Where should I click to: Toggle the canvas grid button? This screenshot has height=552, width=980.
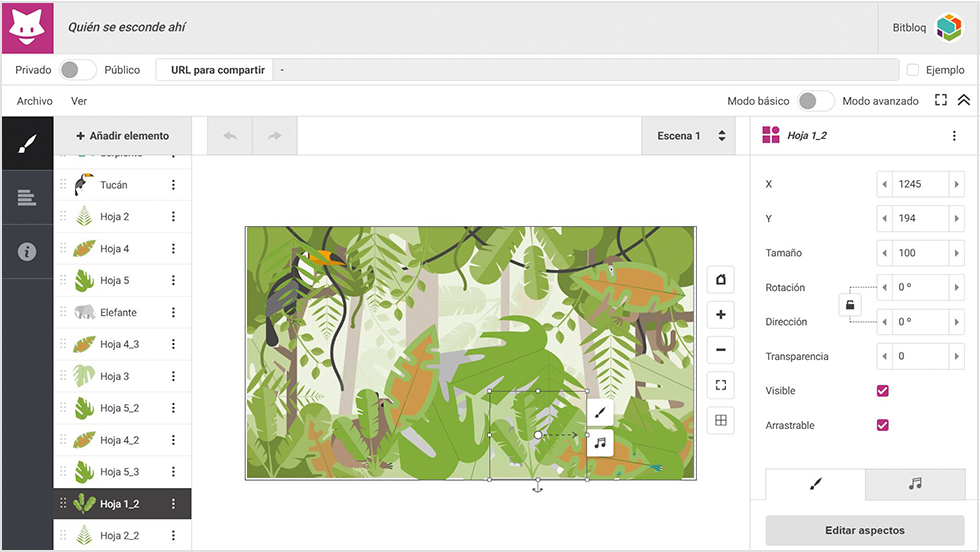point(721,420)
